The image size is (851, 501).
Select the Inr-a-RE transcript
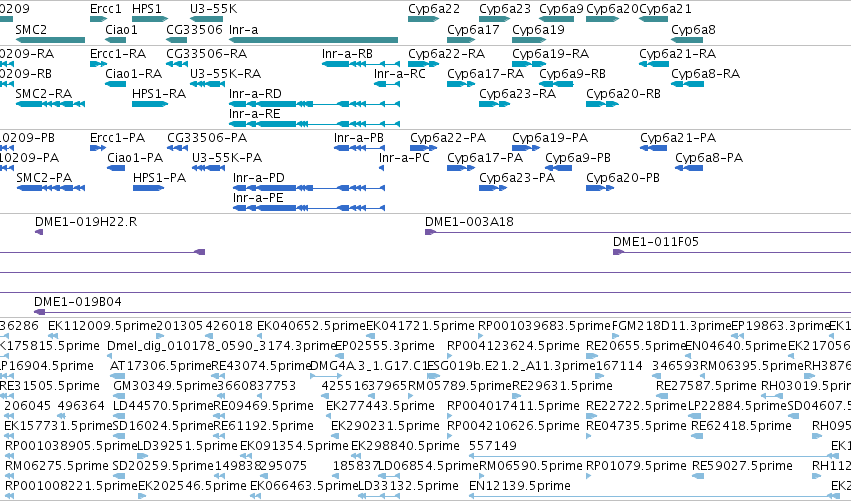click(x=315, y=124)
